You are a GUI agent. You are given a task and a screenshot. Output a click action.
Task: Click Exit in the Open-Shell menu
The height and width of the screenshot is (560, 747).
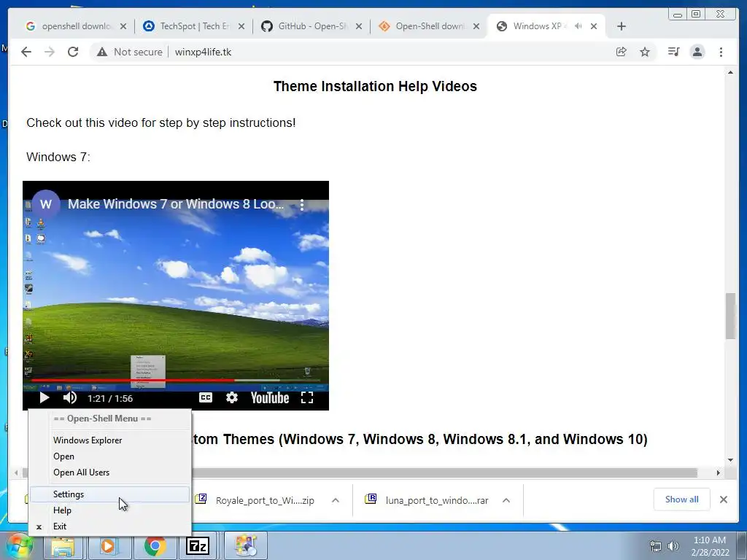[109, 526]
